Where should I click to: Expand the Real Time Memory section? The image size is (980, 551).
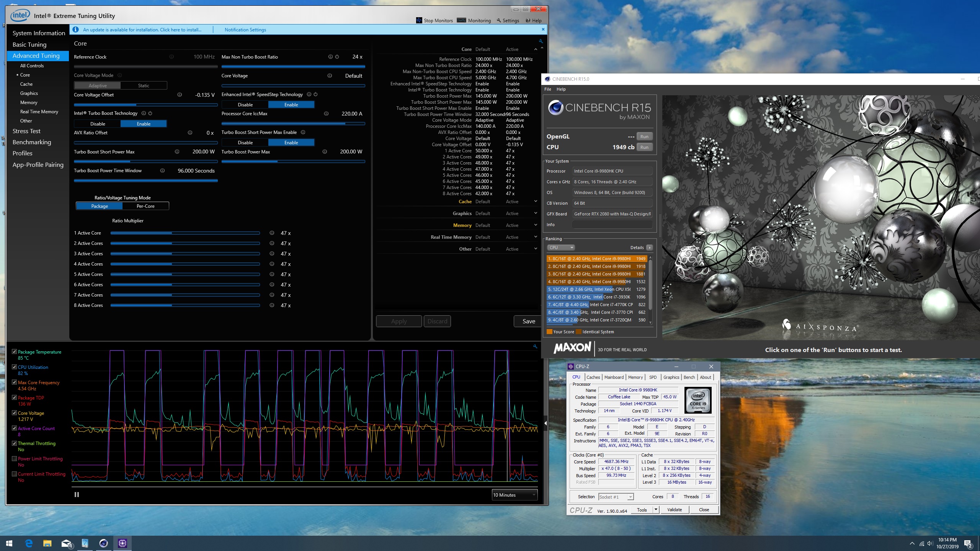(x=536, y=237)
